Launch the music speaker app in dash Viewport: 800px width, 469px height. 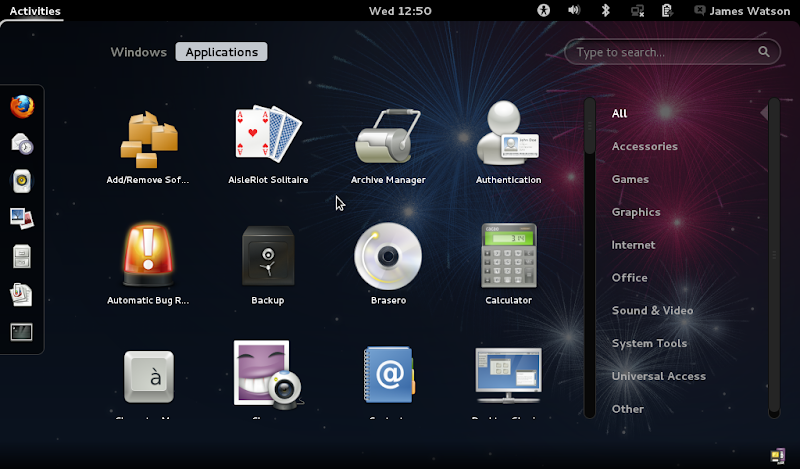pos(22,181)
